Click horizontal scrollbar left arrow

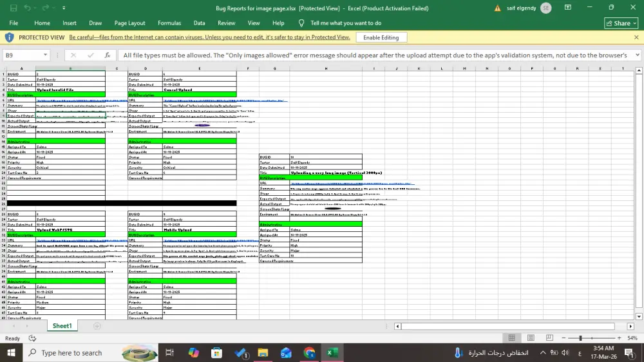click(x=397, y=327)
